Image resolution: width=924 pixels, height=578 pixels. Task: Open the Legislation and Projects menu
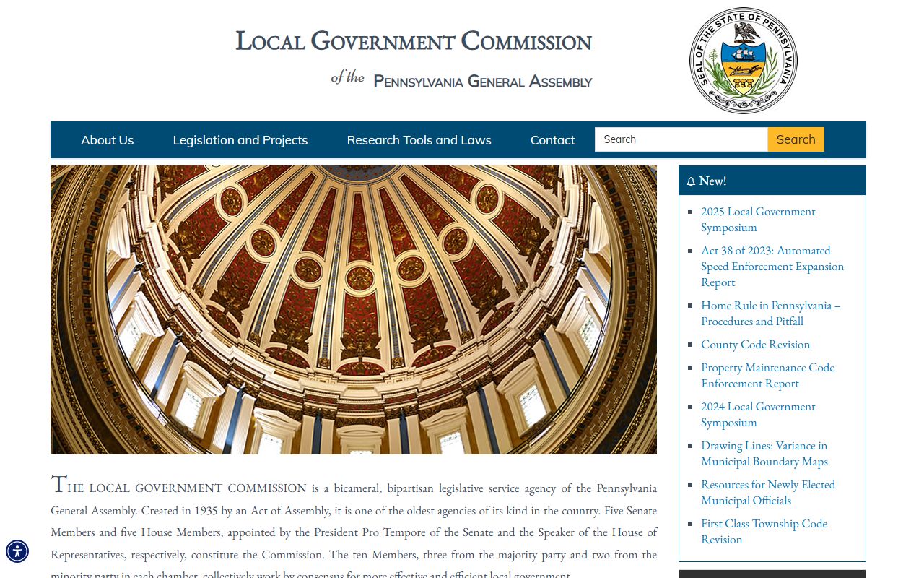pyautogui.click(x=240, y=140)
